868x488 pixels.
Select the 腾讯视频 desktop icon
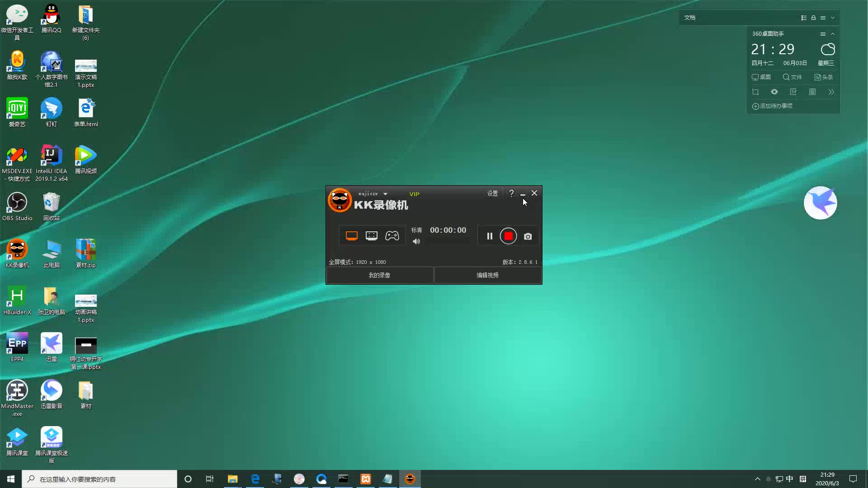(85, 160)
